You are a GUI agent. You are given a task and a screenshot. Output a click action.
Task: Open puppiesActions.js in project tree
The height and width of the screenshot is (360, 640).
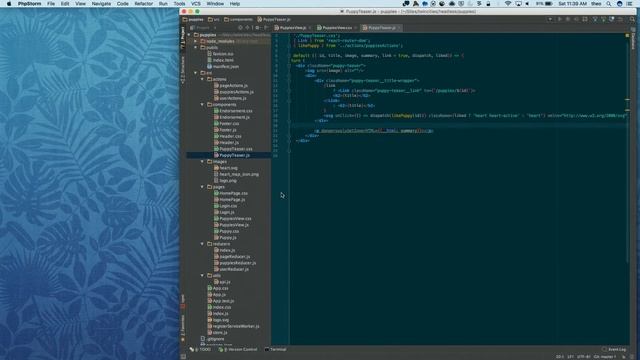(x=234, y=92)
